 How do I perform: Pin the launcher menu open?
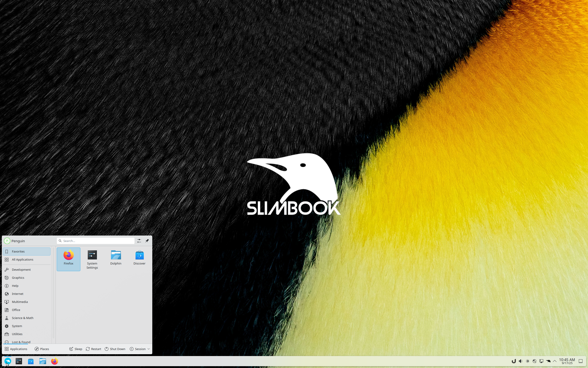tap(147, 241)
